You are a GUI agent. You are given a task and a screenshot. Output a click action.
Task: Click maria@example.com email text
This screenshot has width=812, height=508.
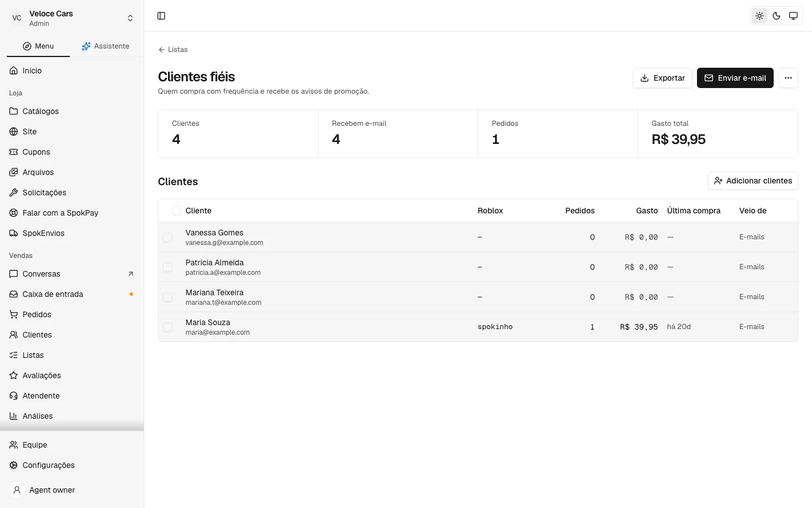click(218, 332)
